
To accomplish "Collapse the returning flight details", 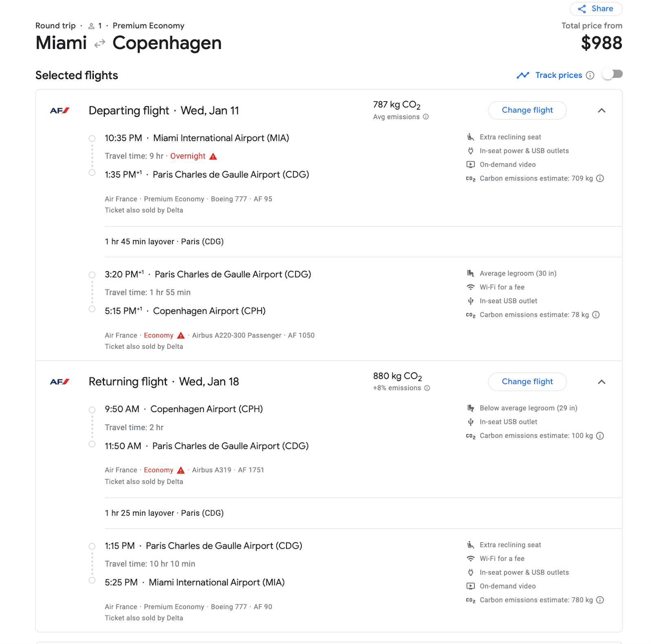I will coord(602,382).
